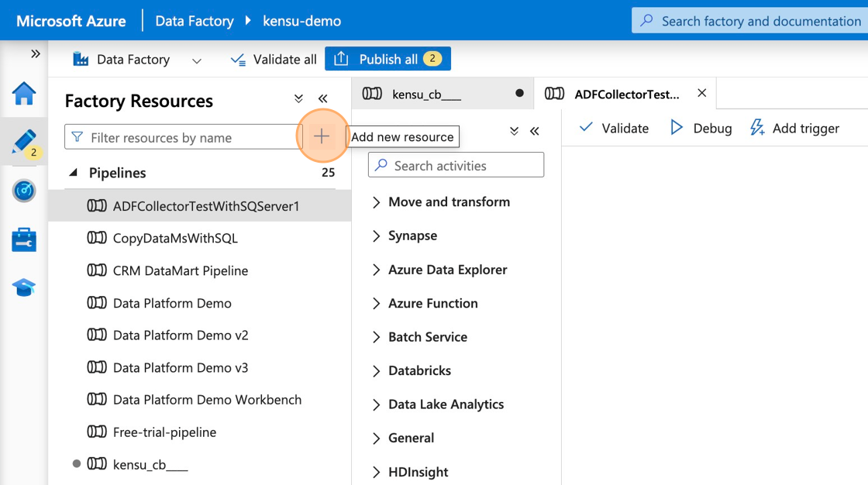Close the ADFCollectorTest tab

pyautogui.click(x=702, y=93)
